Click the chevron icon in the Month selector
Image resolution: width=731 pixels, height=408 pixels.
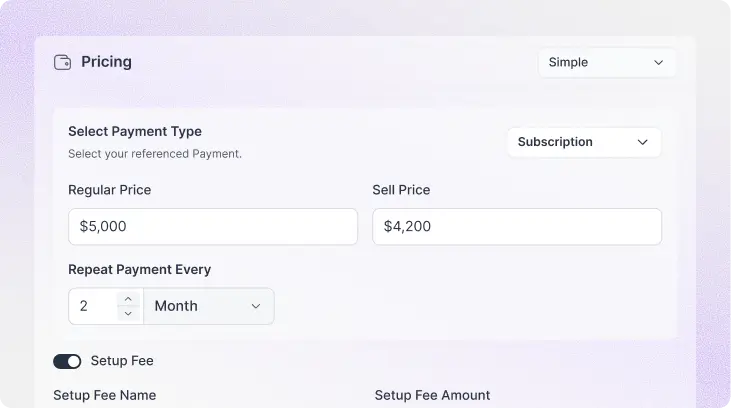(x=256, y=306)
